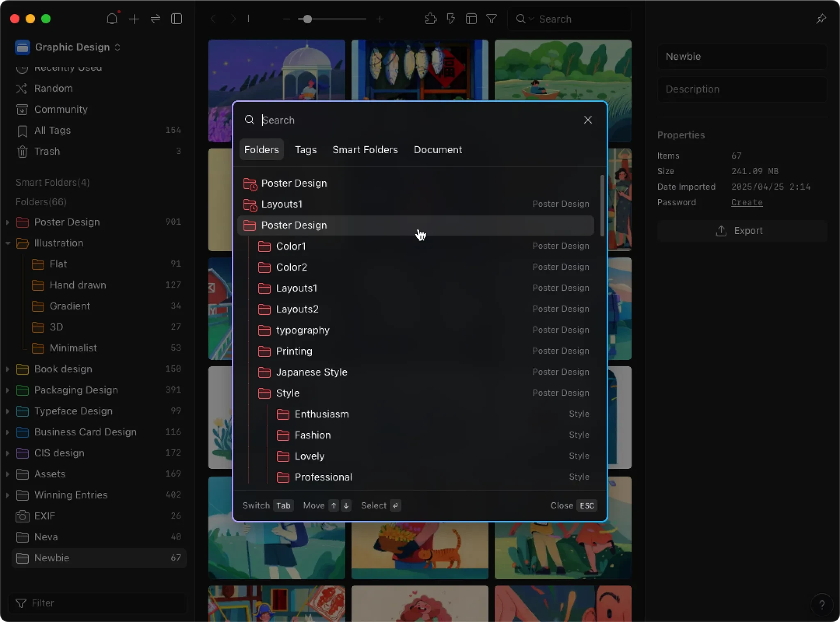
Task: Select Enthusiasm subfolder
Action: tap(415, 414)
